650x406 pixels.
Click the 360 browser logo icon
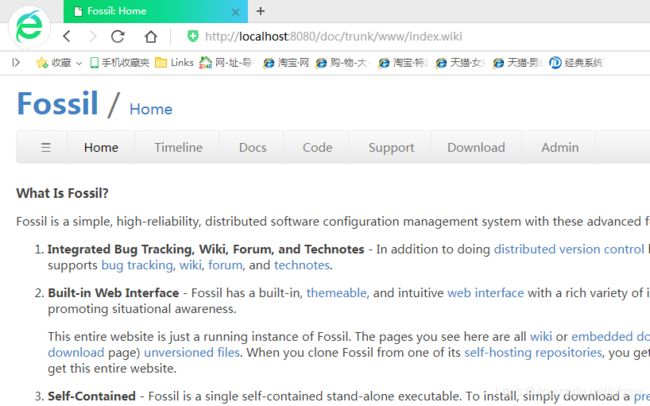pyautogui.click(x=29, y=27)
